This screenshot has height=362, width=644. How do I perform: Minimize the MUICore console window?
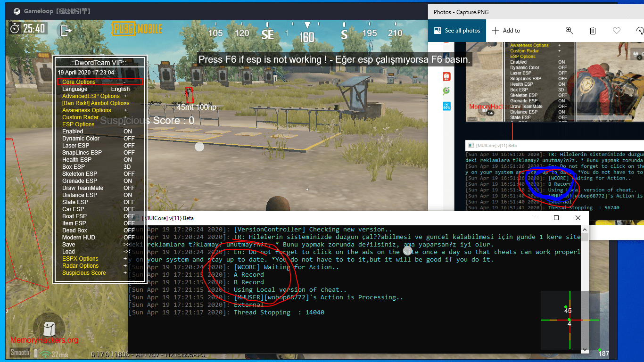pos(535,218)
